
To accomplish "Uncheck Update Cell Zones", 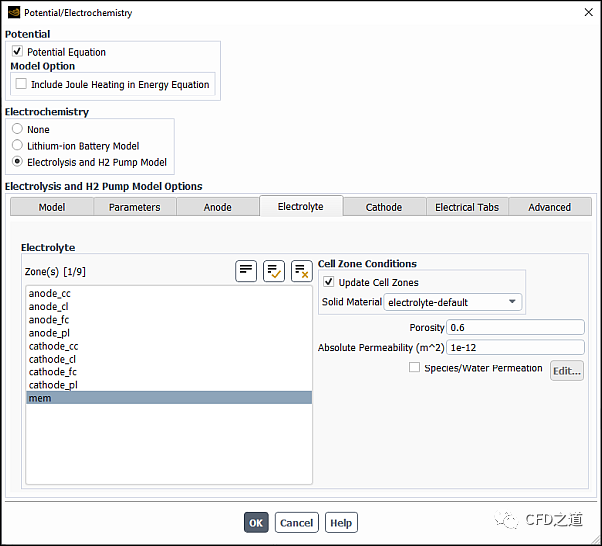I will [329, 282].
